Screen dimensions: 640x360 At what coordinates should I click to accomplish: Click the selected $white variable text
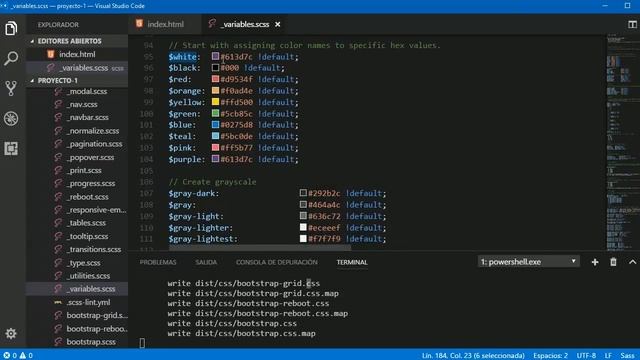click(x=182, y=57)
